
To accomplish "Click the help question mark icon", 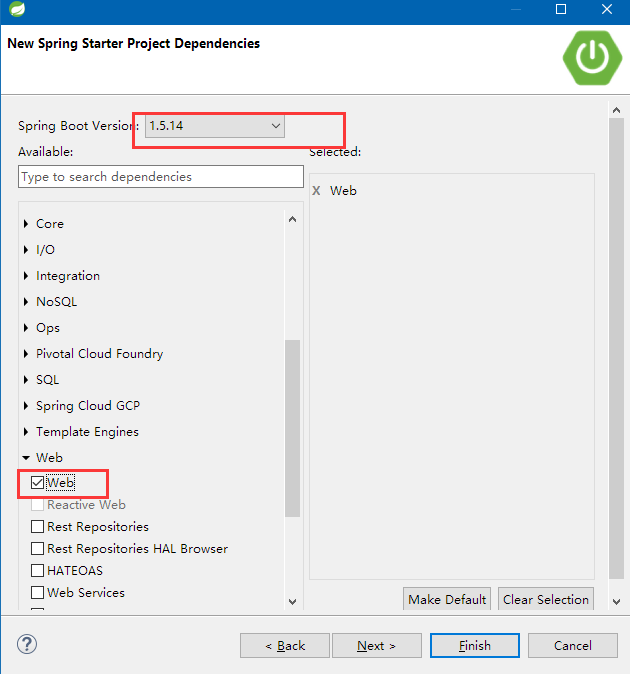I will pos(27,644).
